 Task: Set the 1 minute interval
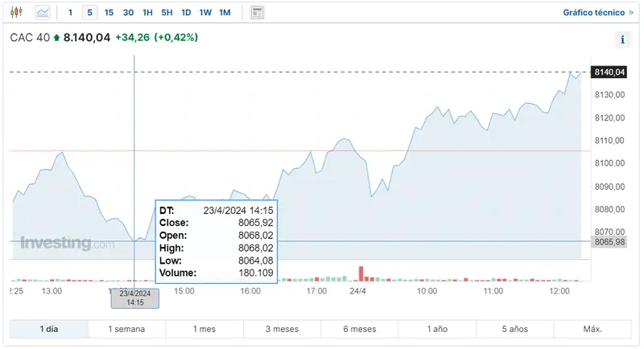pos(70,13)
